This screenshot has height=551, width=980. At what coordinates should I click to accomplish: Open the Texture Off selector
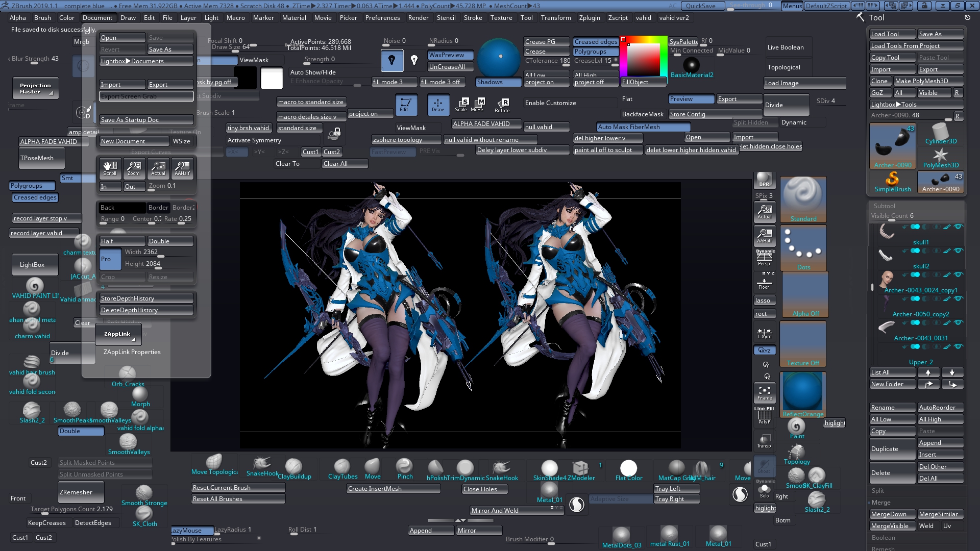803,344
